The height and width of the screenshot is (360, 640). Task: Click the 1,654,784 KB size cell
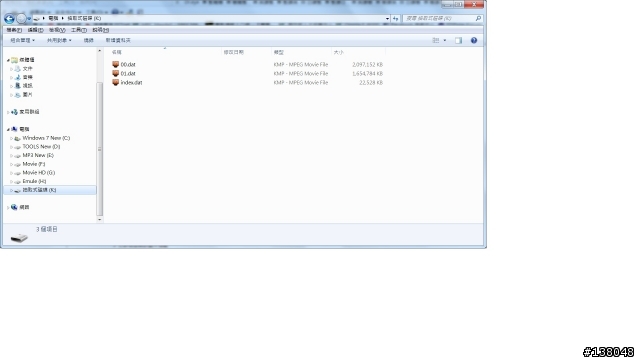coord(367,73)
